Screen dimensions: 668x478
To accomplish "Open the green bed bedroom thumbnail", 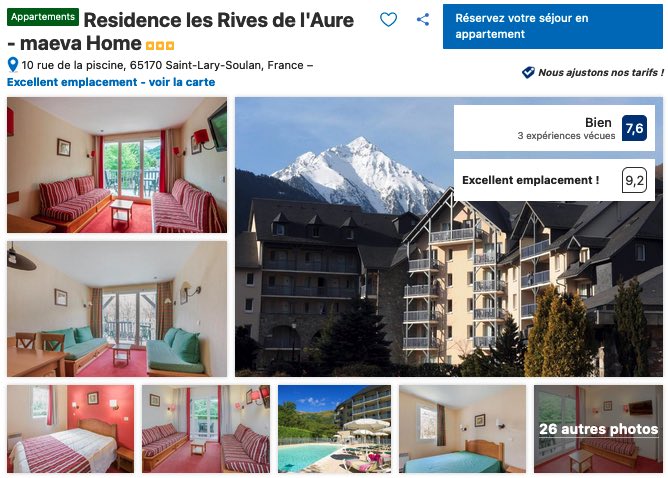I will point(462,429).
